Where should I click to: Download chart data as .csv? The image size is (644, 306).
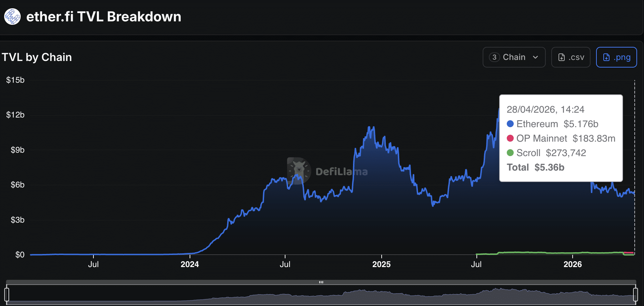571,57
